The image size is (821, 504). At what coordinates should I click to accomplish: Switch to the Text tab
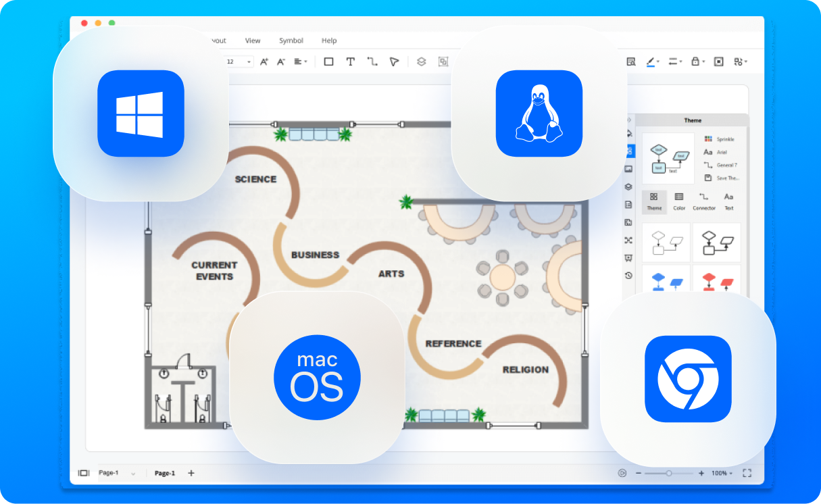[729, 201]
